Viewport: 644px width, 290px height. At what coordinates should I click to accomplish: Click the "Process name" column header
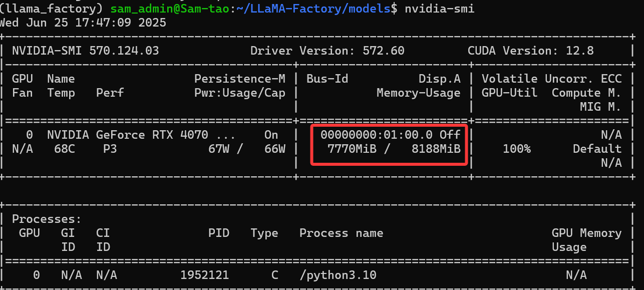(342, 233)
